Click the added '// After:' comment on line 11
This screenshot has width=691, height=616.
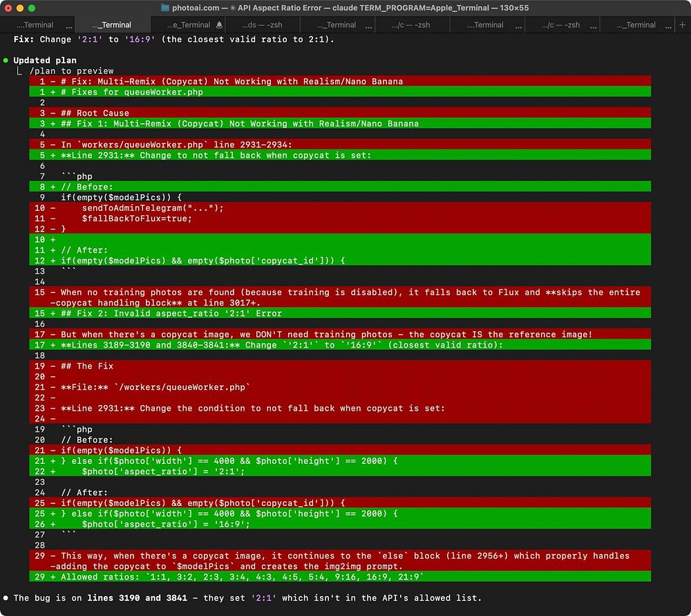click(340, 250)
